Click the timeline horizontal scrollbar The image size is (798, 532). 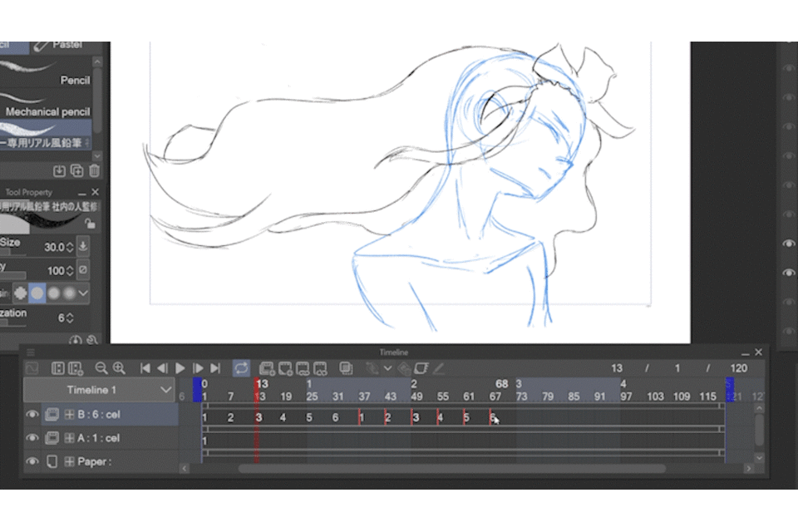pos(452,468)
